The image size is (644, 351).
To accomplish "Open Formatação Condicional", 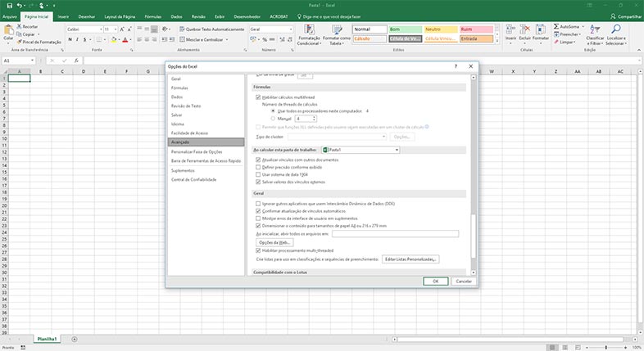I will [x=309, y=34].
